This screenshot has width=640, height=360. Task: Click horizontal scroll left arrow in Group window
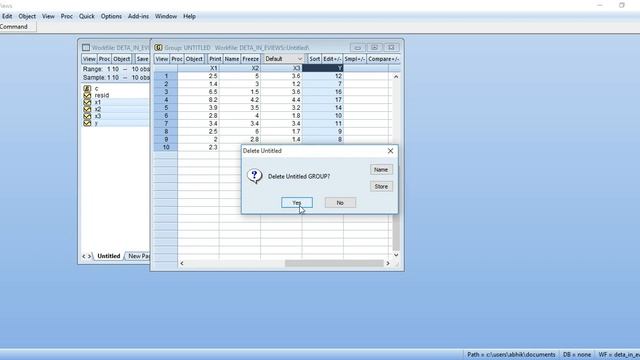182,263
